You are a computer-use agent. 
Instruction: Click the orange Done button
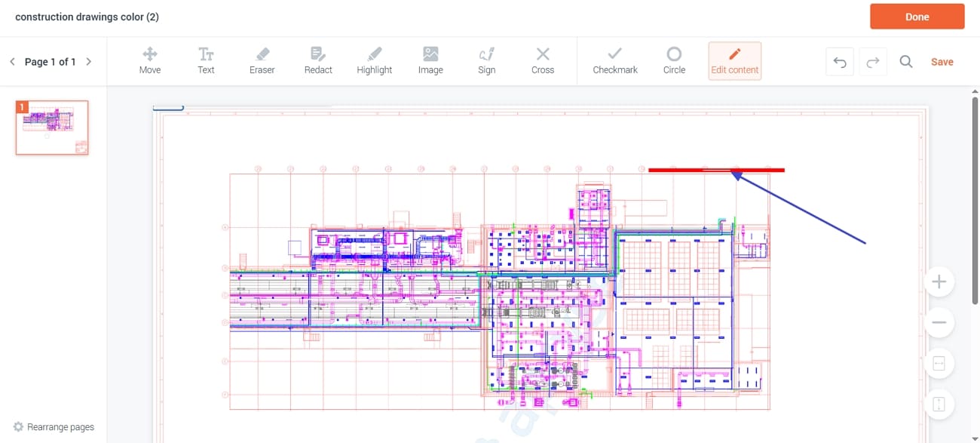coord(917,17)
